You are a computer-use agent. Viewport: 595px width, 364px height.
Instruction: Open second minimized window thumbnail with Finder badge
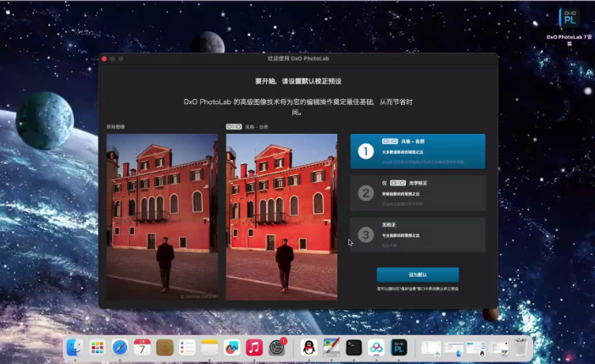tap(453, 349)
